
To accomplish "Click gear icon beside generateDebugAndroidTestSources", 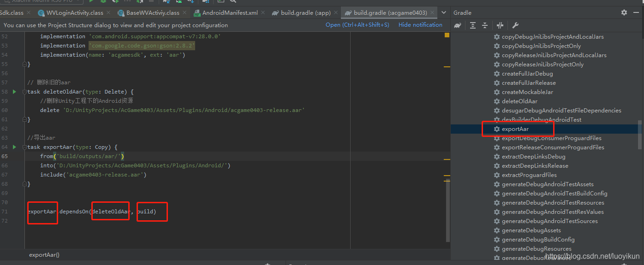I will (497, 221).
